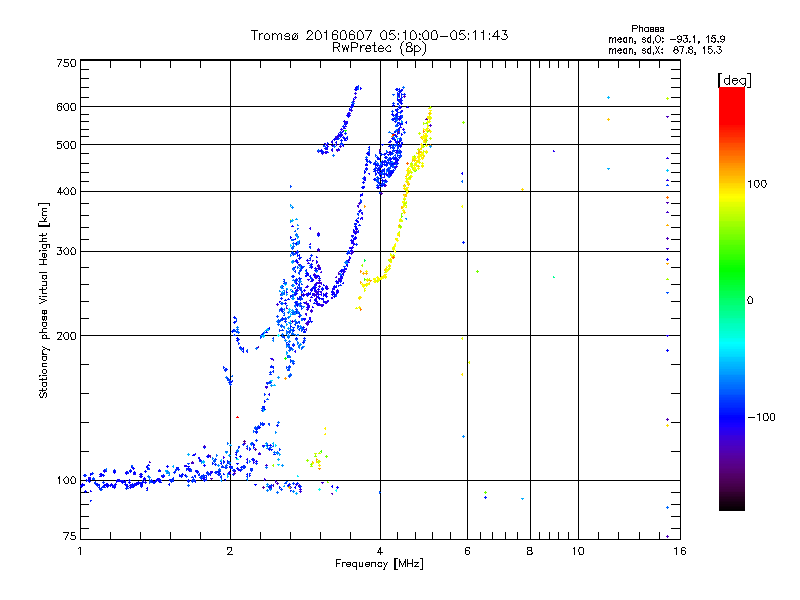Click the y-axis tick label '300'
The height and width of the screenshot is (600, 800).
pos(66,252)
